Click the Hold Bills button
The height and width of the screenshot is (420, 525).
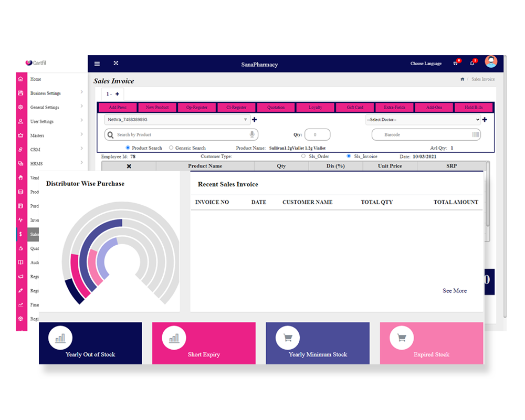pyautogui.click(x=473, y=108)
